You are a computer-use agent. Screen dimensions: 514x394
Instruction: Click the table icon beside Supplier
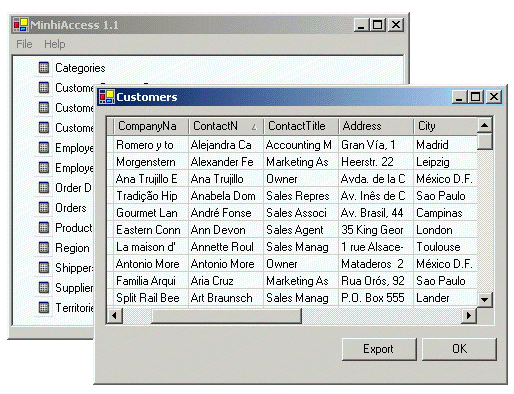(44, 288)
